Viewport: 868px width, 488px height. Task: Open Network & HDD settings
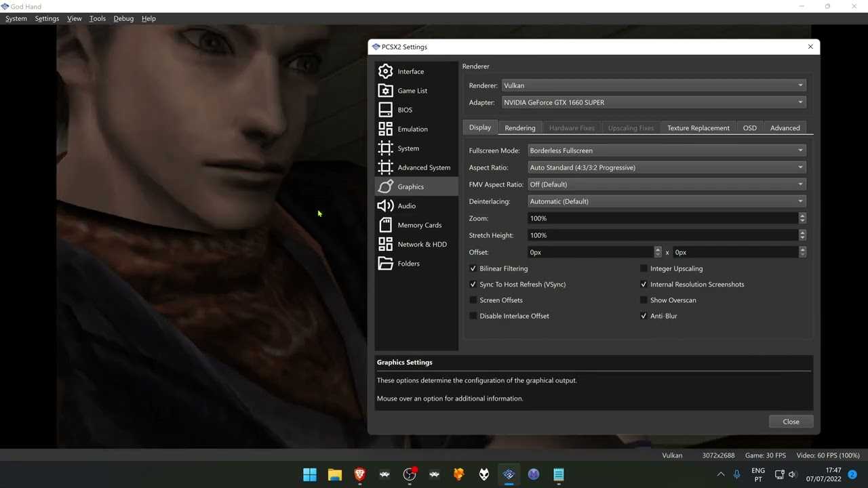(x=416, y=244)
